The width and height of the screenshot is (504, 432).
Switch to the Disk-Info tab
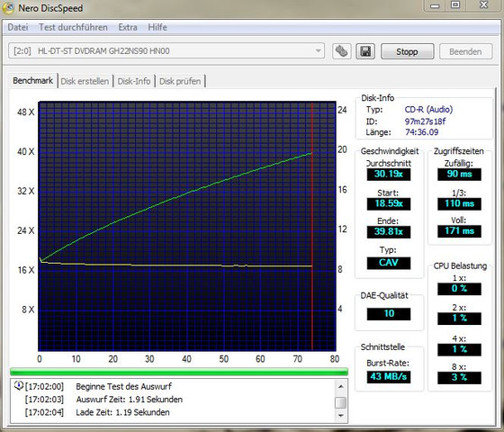[134, 81]
